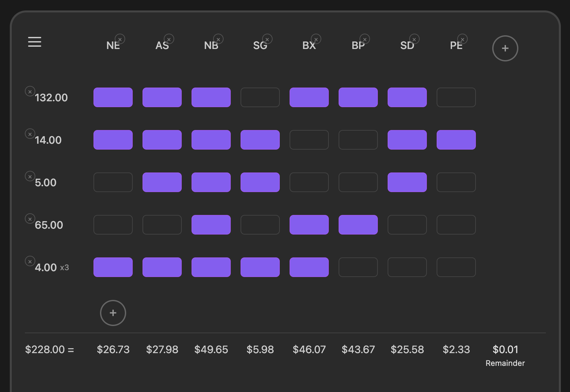The image size is (570, 392).
Task: Remove person SG with x icon
Action: [x=267, y=39]
